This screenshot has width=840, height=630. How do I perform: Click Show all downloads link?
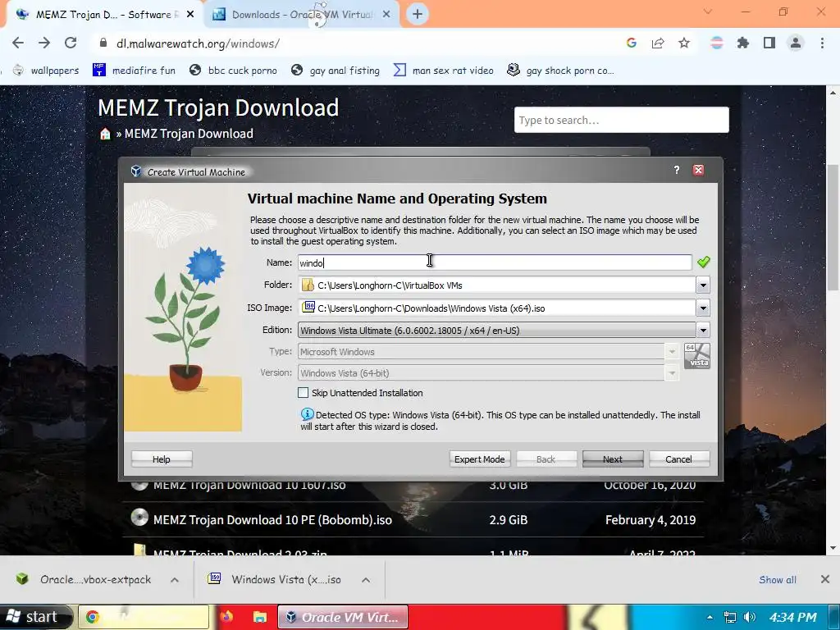(x=778, y=580)
